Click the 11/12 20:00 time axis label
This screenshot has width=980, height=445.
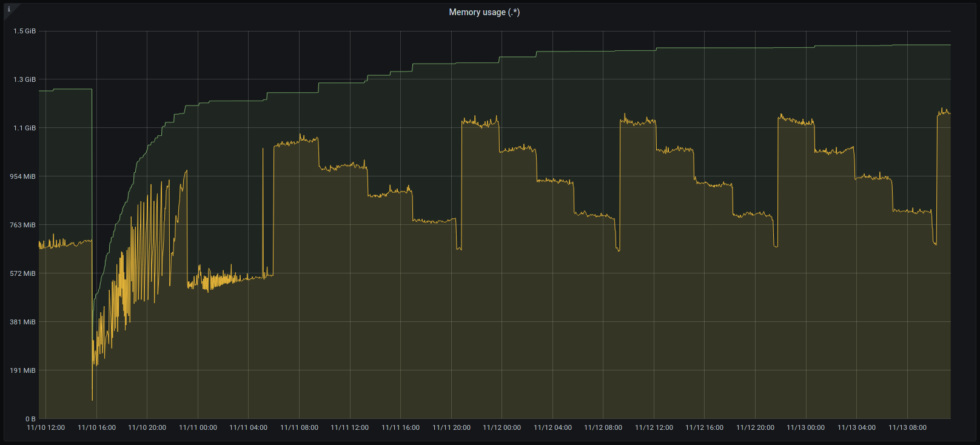[x=756, y=427]
